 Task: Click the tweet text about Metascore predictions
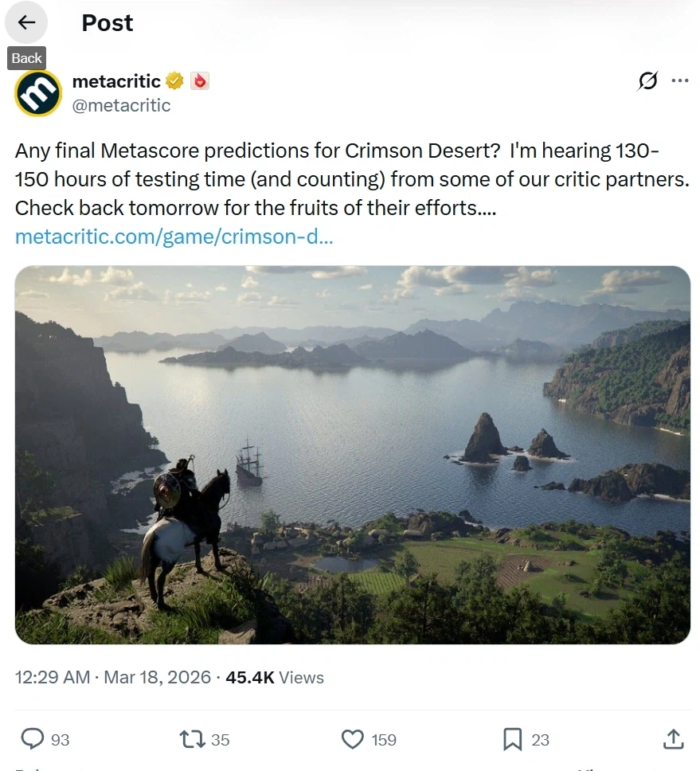pyautogui.click(x=350, y=179)
